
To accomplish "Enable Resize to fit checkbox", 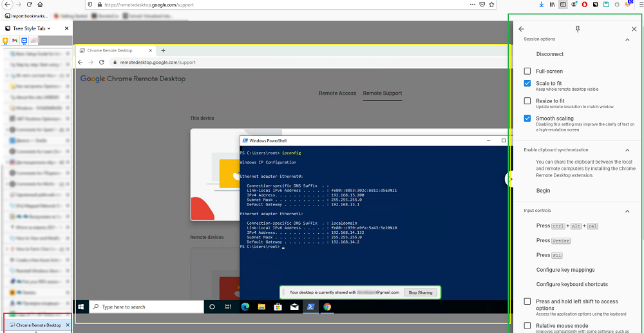I will point(527,100).
